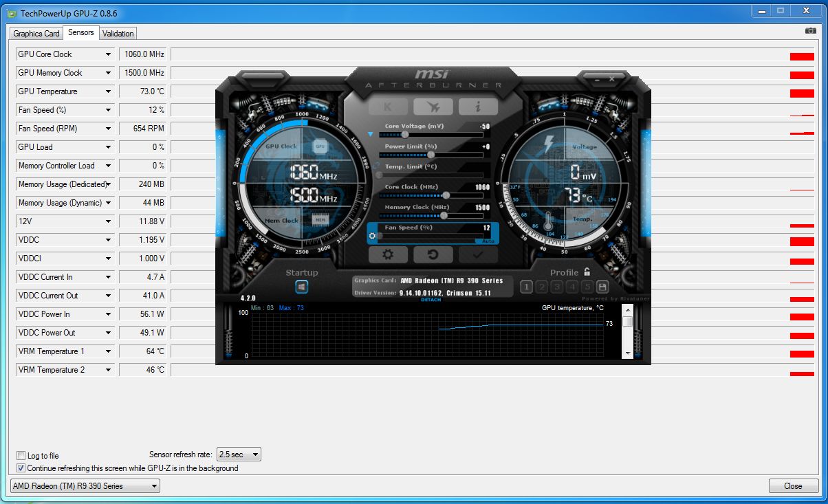The height and width of the screenshot is (504, 828).
Task: Reset Afterburner settings with the circular arrow button
Action: (x=433, y=254)
